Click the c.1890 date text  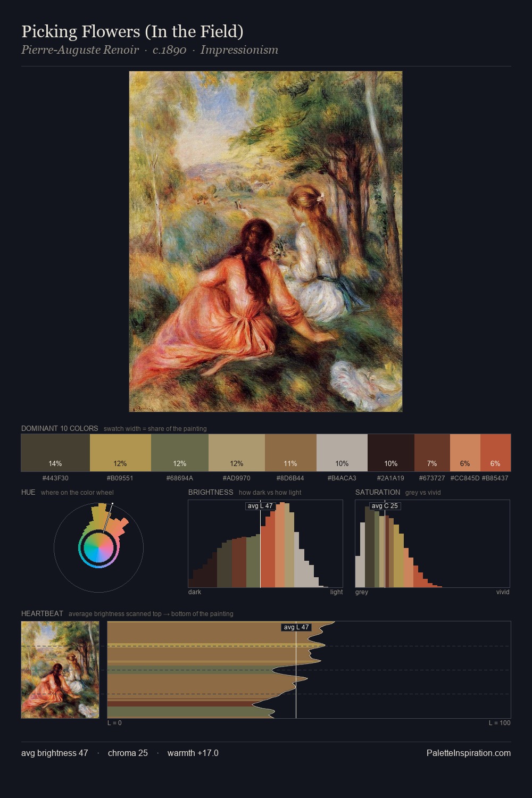pos(169,50)
